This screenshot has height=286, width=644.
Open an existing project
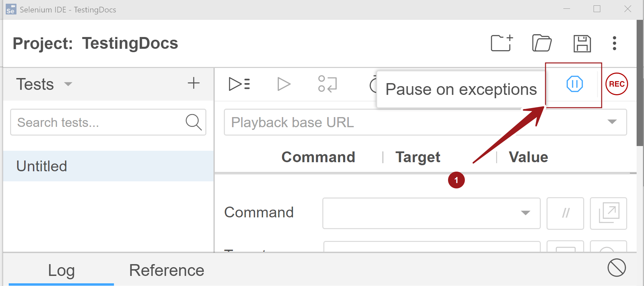[541, 43]
